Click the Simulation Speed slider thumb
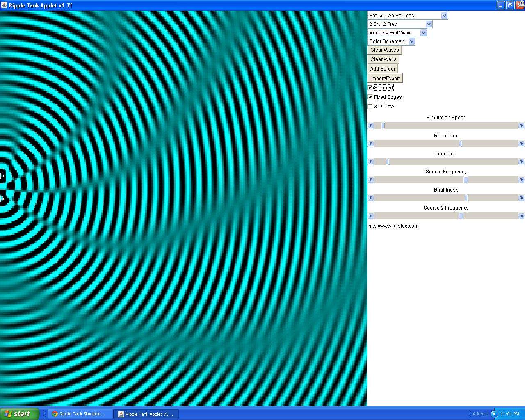The height and width of the screenshot is (420, 525). point(383,126)
